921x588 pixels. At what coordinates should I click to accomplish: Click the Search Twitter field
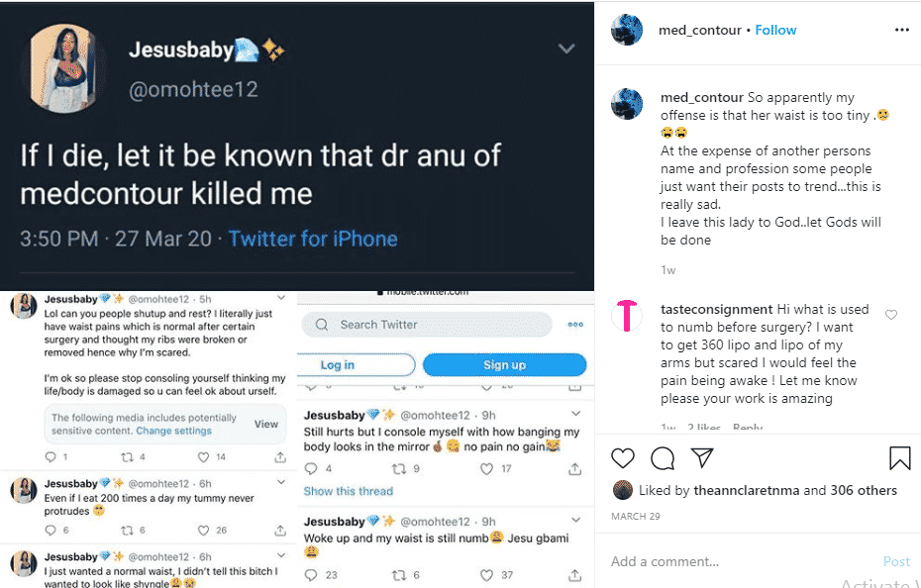coord(428,325)
